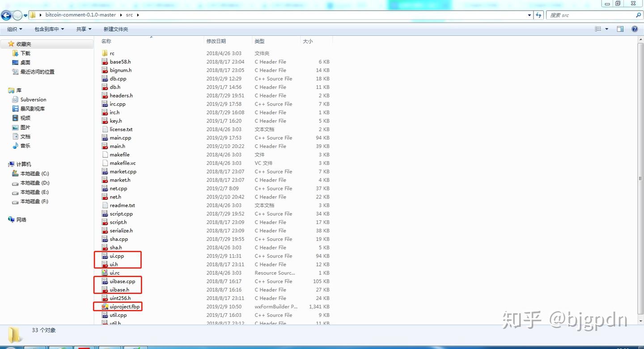This screenshot has width=644, height=349.
Task: Select the file named readme.txt
Action: pyautogui.click(x=123, y=205)
